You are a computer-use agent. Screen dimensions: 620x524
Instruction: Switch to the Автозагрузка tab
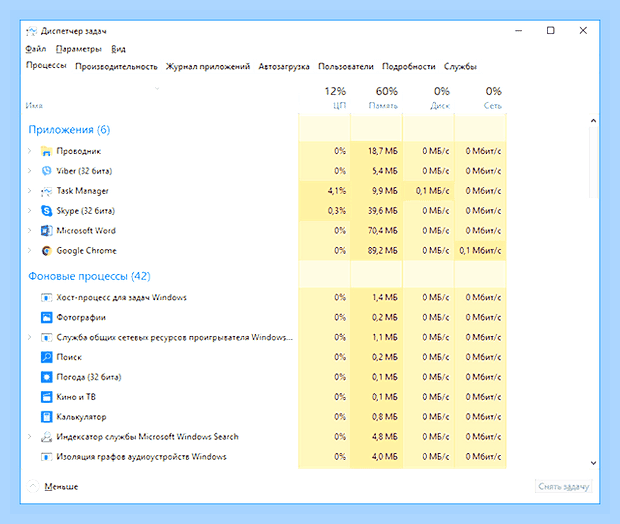[x=284, y=66]
